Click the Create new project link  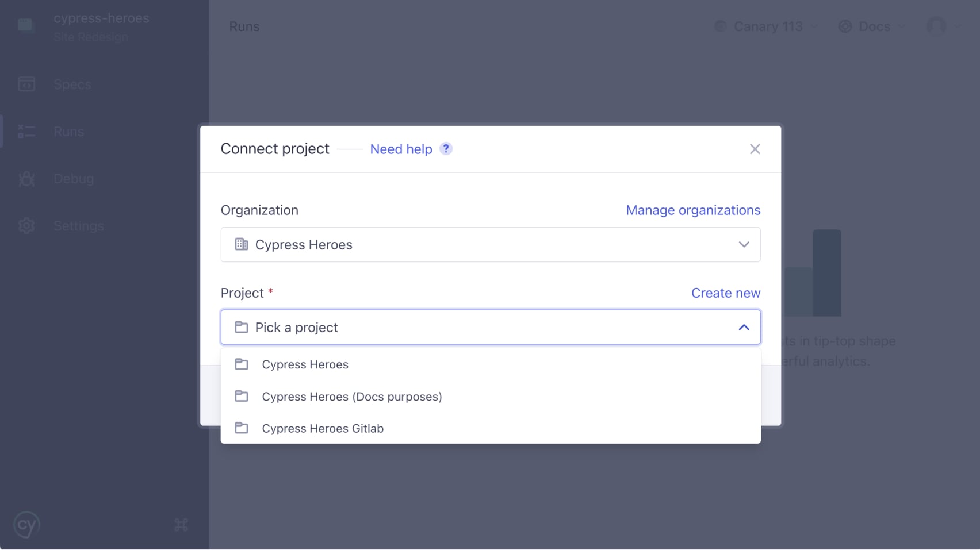(x=725, y=293)
